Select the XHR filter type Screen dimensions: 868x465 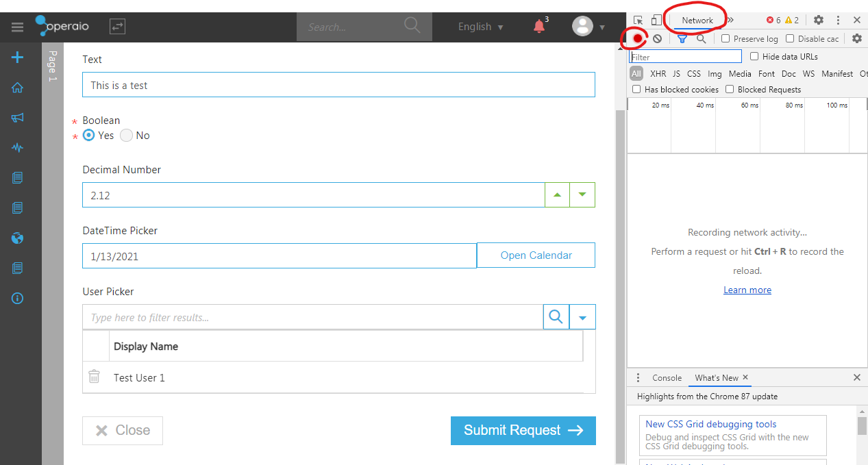658,74
